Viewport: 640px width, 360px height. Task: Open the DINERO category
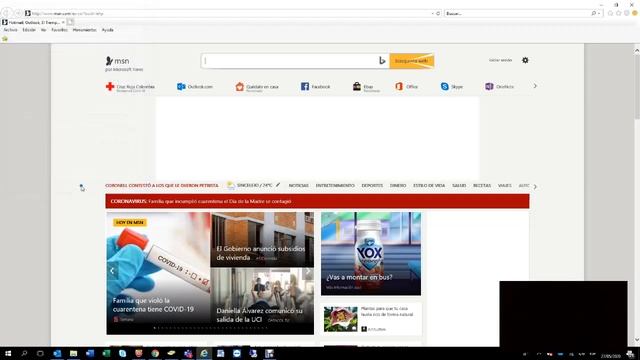tap(398, 185)
